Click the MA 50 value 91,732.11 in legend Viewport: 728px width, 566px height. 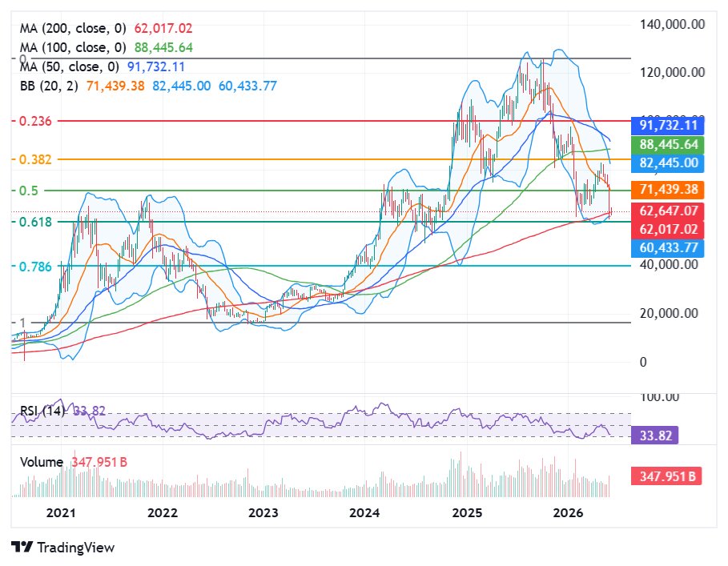(156, 66)
